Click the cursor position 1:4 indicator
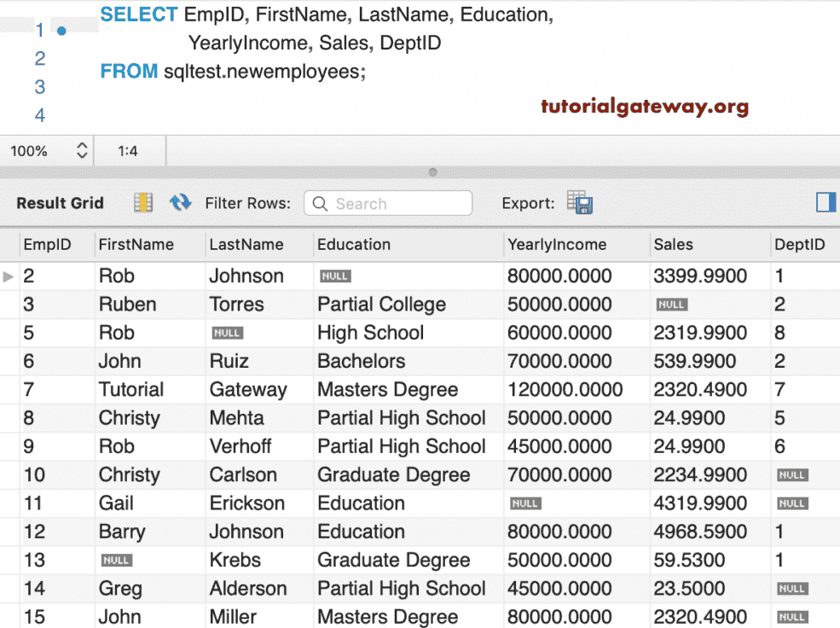The height and width of the screenshot is (628, 840). pyautogui.click(x=128, y=151)
